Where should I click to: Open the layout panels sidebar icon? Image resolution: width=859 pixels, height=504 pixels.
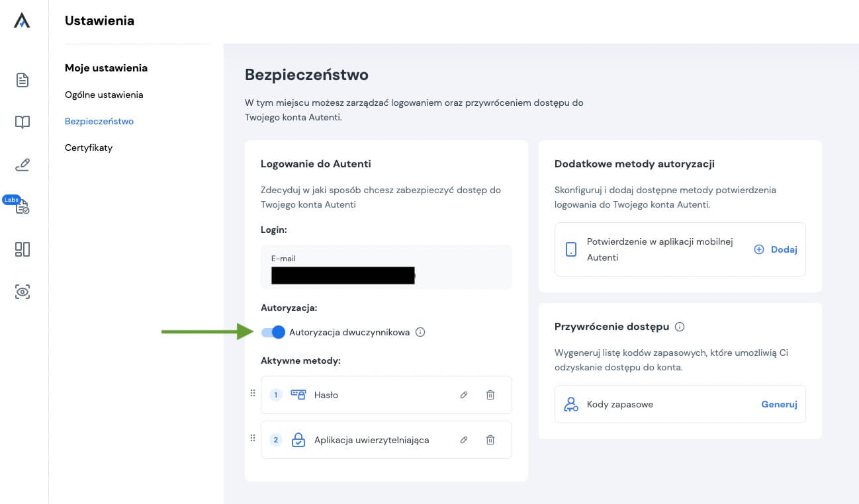click(23, 249)
